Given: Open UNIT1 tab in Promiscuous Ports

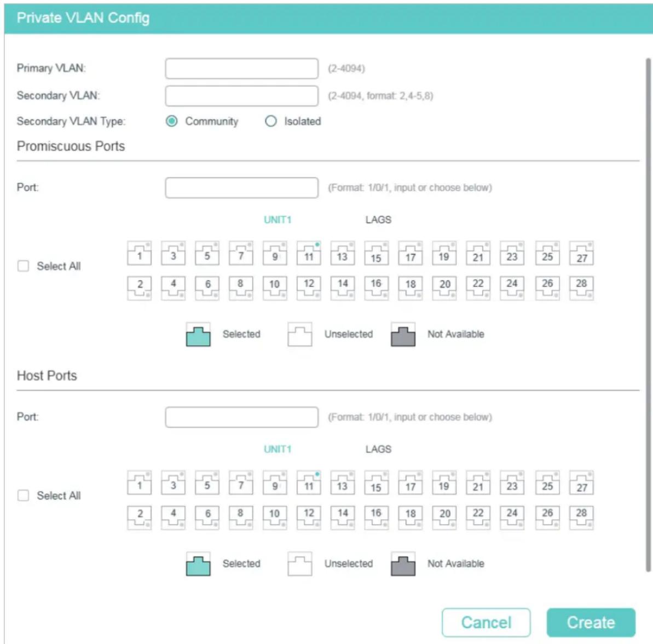Looking at the screenshot, I should coord(278,220).
